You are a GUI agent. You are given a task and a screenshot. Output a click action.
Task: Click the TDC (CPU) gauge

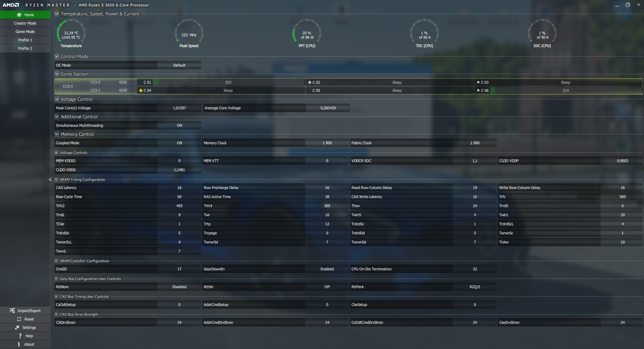pos(424,33)
